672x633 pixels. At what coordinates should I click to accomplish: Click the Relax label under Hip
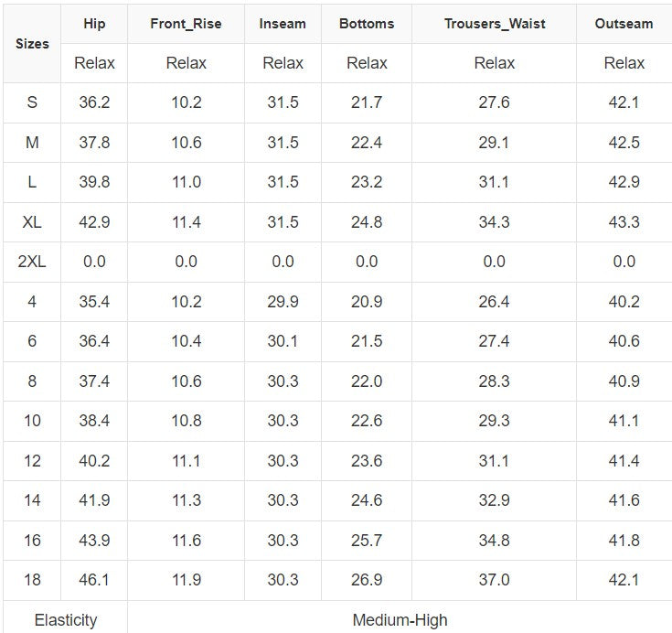click(x=94, y=63)
